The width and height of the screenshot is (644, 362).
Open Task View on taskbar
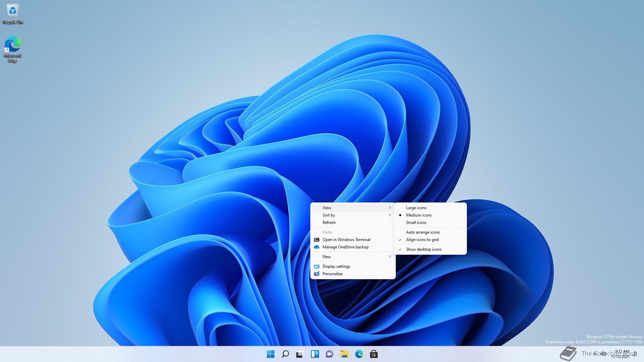tap(300, 354)
